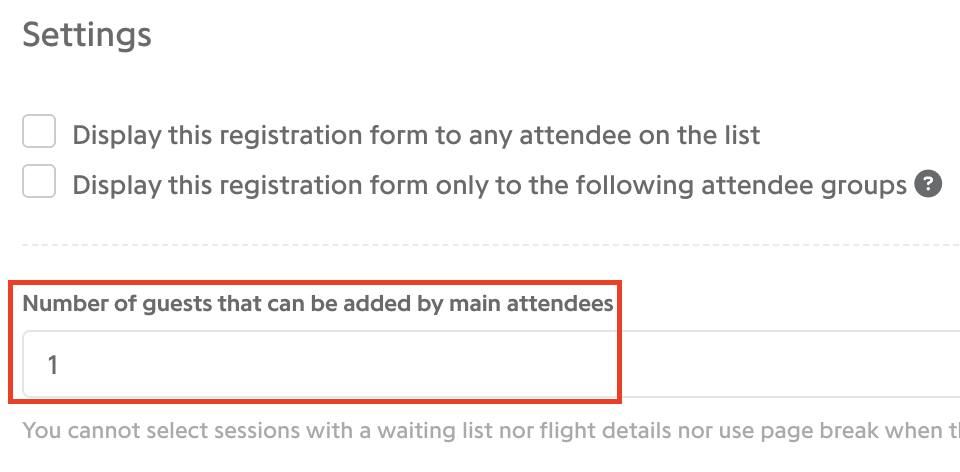The width and height of the screenshot is (960, 472).
Task: Click the value 1 in guests field
Action: tap(53, 365)
